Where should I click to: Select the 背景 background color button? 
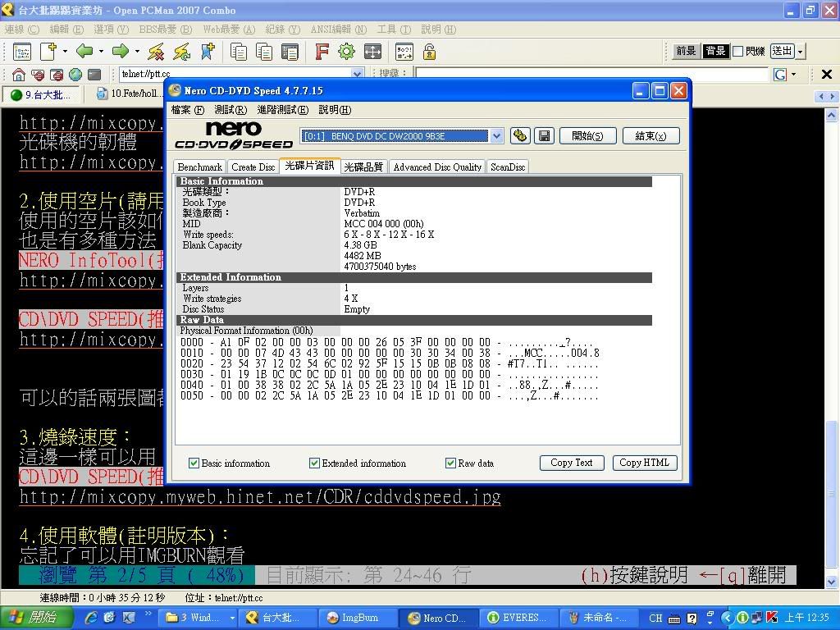pyautogui.click(x=715, y=51)
